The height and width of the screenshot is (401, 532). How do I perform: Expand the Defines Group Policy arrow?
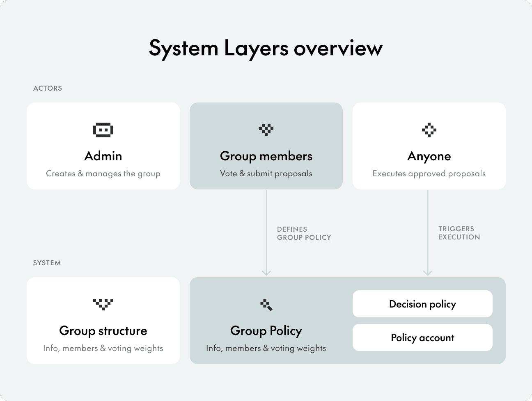pyautogui.click(x=266, y=234)
